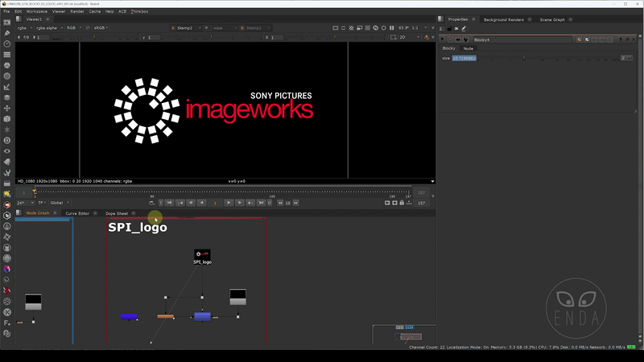Image resolution: width=644 pixels, height=362 pixels.
Task: Open the FurnaceCore F toolbar icon
Action: (7, 323)
